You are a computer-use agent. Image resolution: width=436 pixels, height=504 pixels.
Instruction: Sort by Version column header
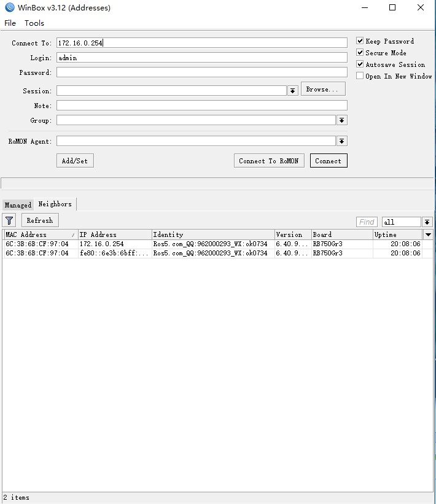[x=293, y=235]
